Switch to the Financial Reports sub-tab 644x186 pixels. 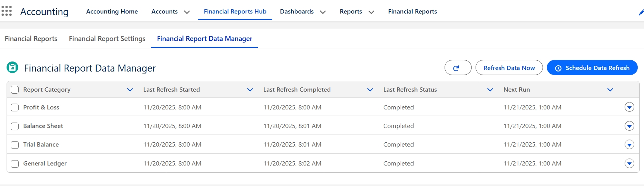[31, 39]
